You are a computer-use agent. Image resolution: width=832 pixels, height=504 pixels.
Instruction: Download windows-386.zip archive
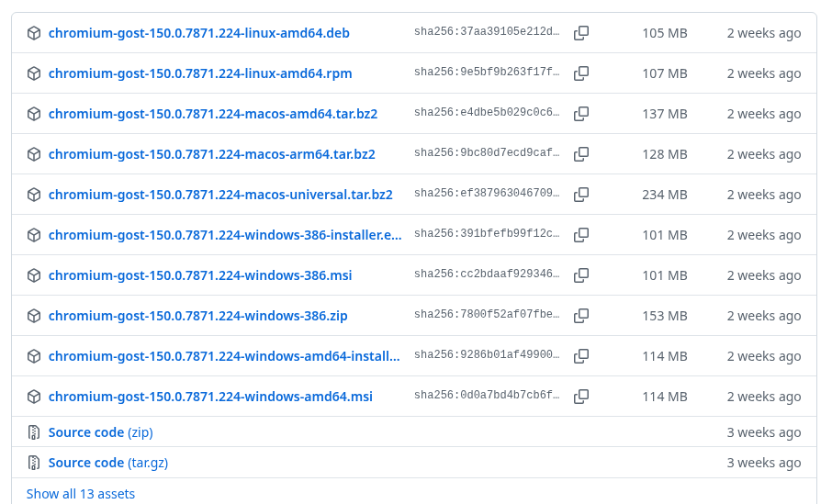coord(198,316)
